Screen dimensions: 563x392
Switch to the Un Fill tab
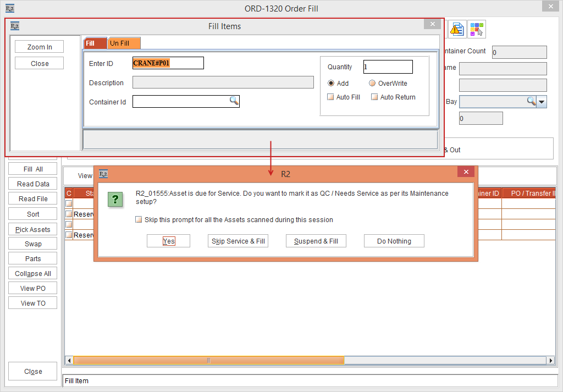pyautogui.click(x=123, y=43)
